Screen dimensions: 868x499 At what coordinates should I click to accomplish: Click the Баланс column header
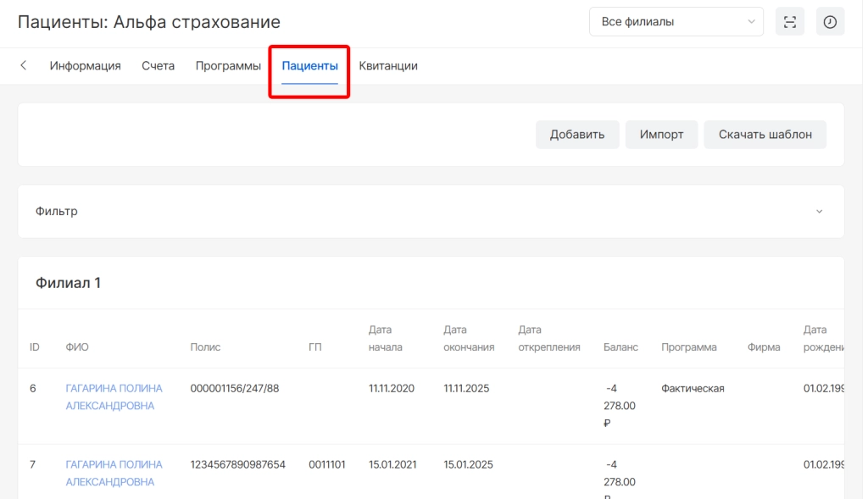click(x=620, y=347)
